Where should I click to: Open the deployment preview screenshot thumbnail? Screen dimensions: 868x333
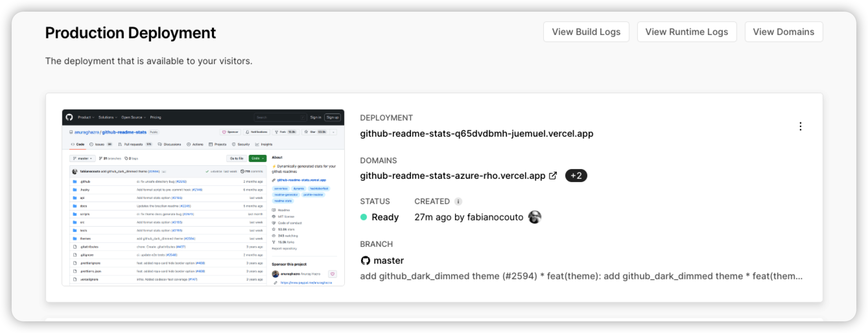click(x=203, y=197)
